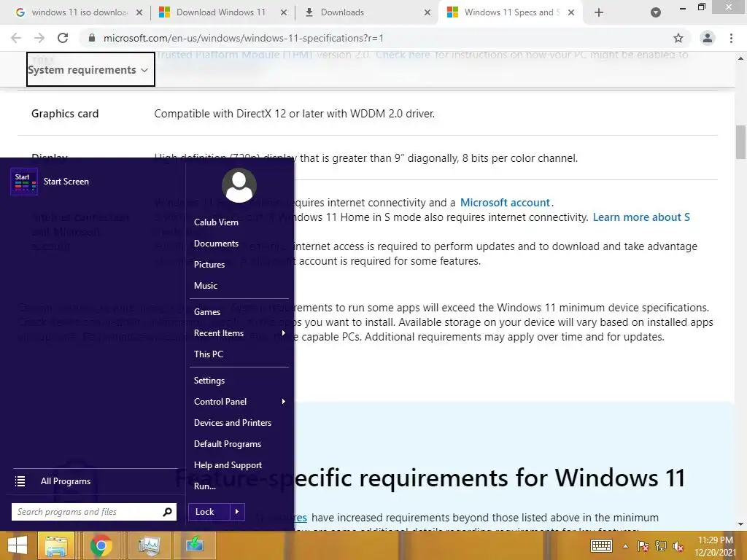Open Google Chrome from the taskbar

[x=101, y=545]
